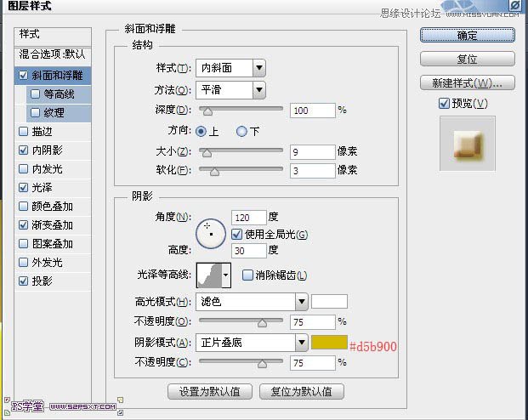Click the 软化 value field showing 3
The height and width of the screenshot is (420, 528).
coord(313,171)
